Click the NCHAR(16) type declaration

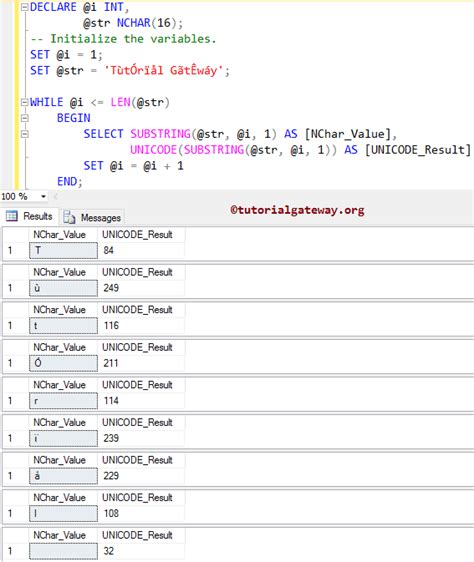click(147, 23)
